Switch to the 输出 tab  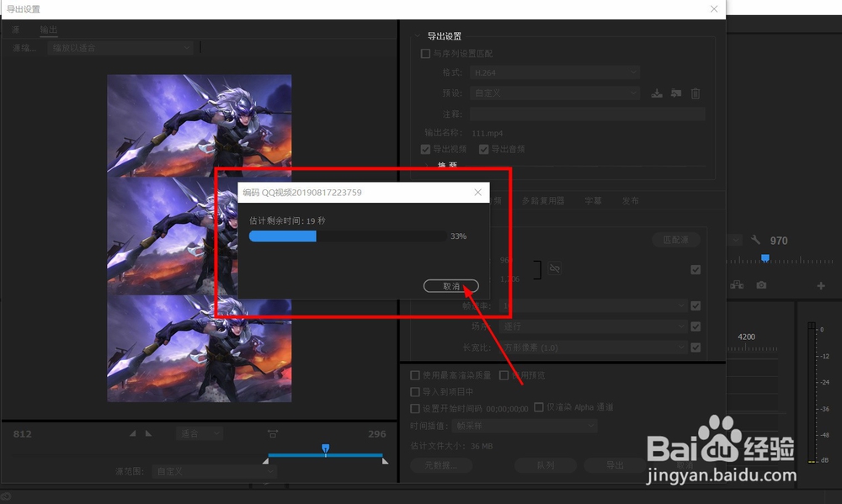click(x=48, y=29)
